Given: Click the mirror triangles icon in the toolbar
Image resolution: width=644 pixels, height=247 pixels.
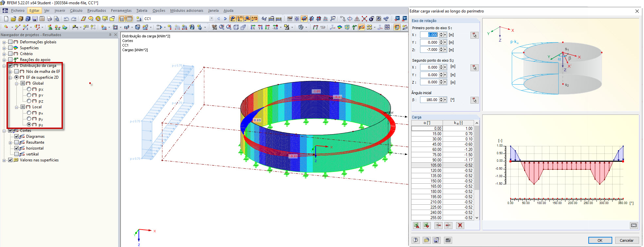Looking at the screenshot, I should pyautogui.click(x=357, y=19).
